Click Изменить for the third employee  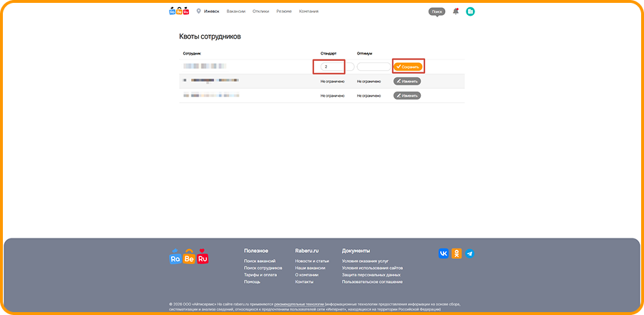click(x=407, y=94)
